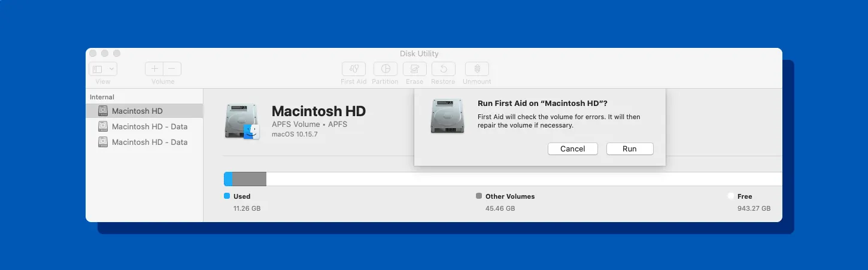Viewport: 868px width, 270px height.
Task: Click the 'macOS 10.15.7' version text
Action: pyautogui.click(x=295, y=134)
